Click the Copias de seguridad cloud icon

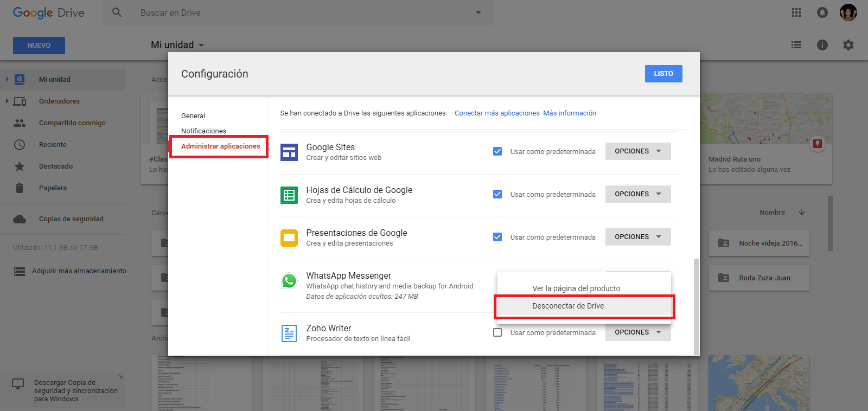[x=20, y=219]
